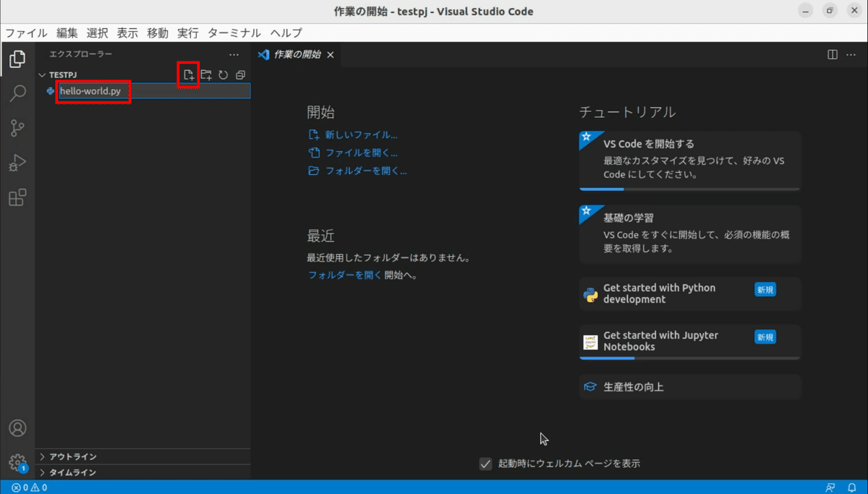Click the Jupyter icon beside Get started with Jupyter
This screenshot has width=868, height=494.
tap(590, 341)
